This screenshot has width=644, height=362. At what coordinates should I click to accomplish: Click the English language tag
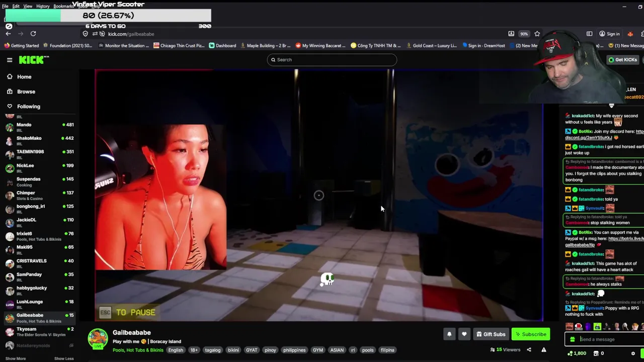[176, 350]
